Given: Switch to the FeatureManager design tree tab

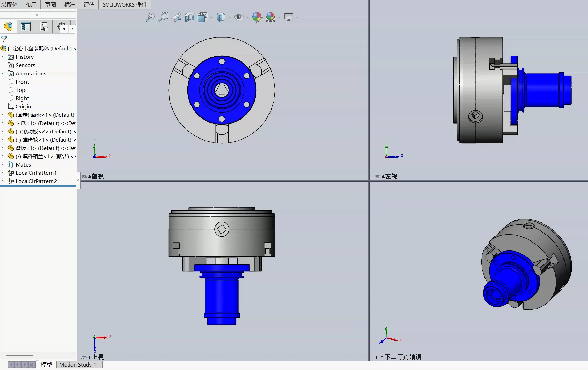Looking at the screenshot, I should tap(8, 27).
